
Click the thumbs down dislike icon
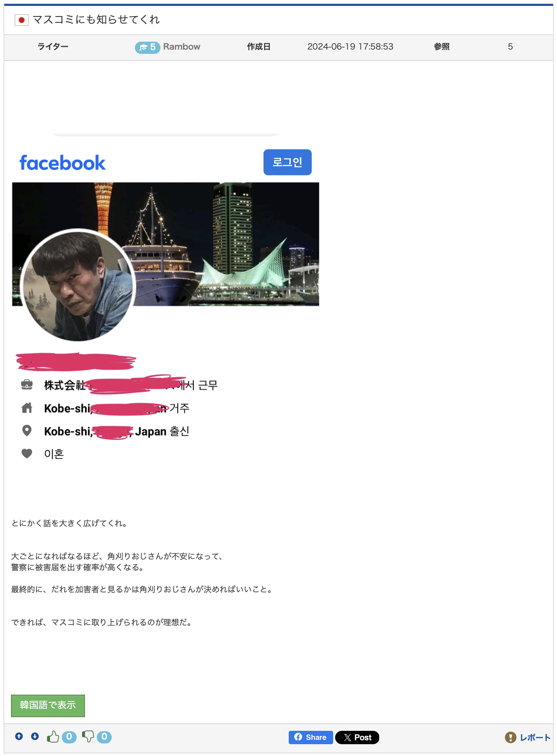(x=88, y=737)
